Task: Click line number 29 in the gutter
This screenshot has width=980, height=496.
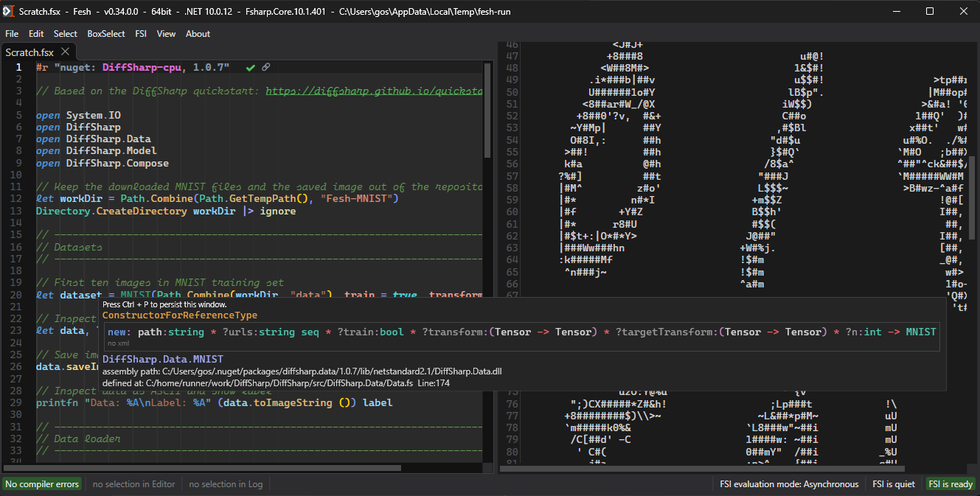Action: coord(16,402)
